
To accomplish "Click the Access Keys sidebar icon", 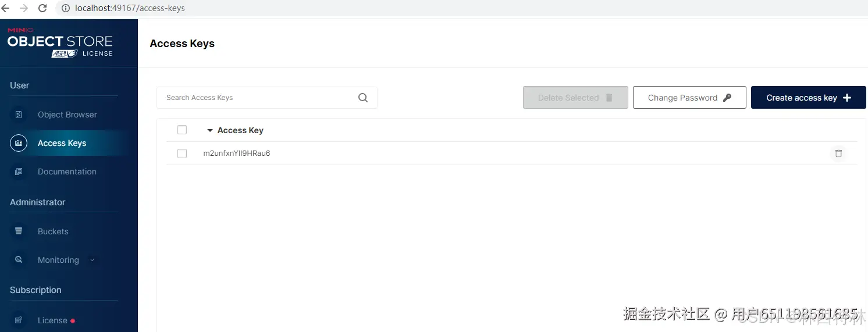I will pyautogui.click(x=19, y=143).
